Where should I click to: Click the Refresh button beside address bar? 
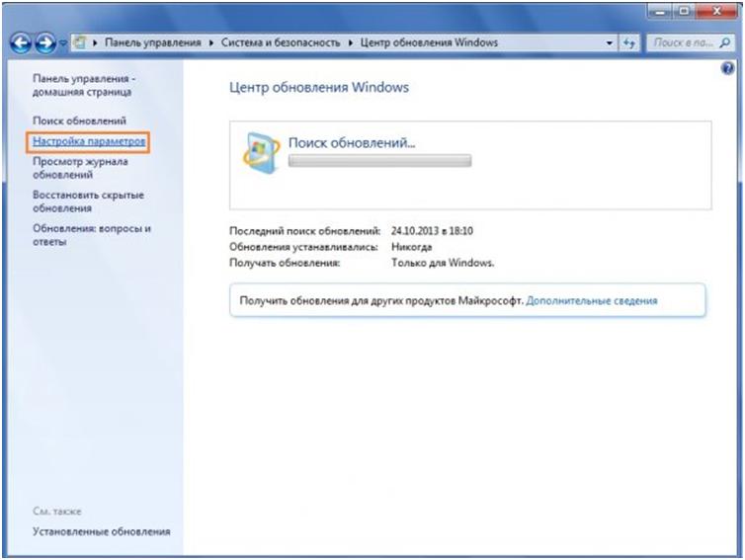(629, 43)
